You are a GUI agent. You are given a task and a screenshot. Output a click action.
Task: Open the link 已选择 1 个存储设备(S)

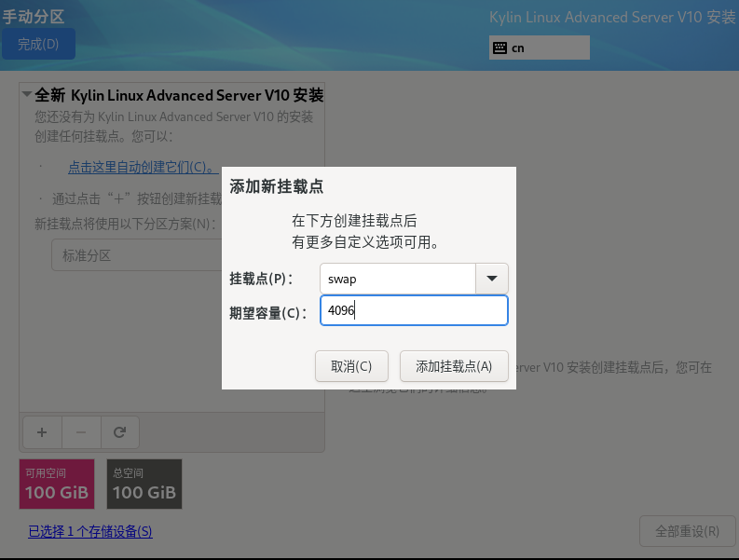click(90, 532)
